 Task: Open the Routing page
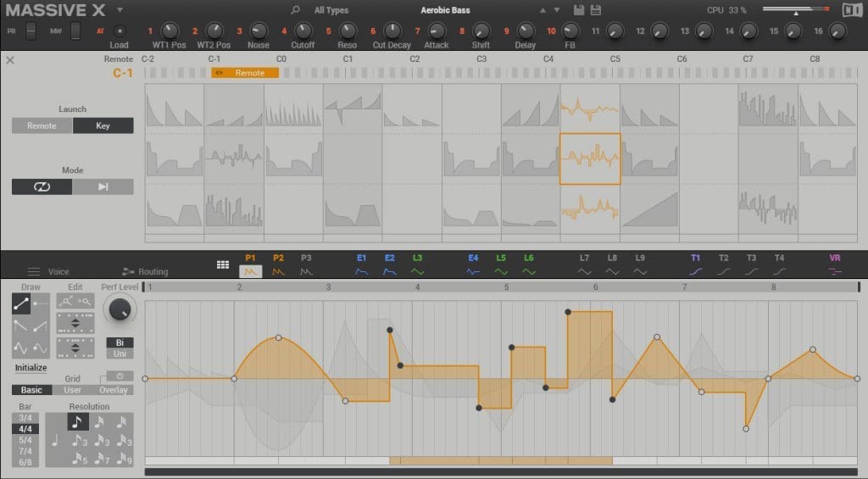tap(145, 271)
